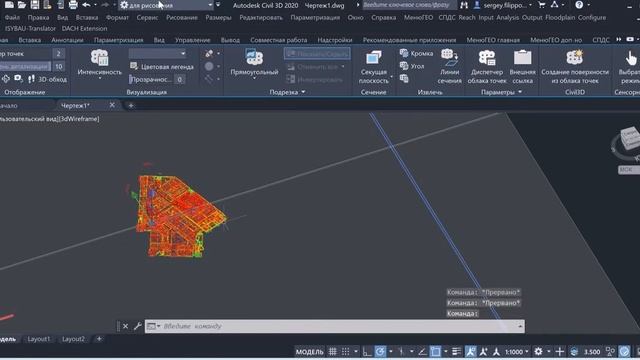Image resolution: width=640 pixels, height=360 pixels.
Task: Extract Corner (Угол) from point cloud
Action: click(412, 66)
